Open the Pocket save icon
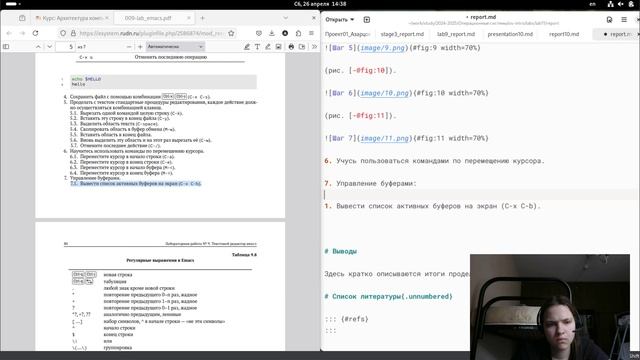640x360 pixels. 259,33
